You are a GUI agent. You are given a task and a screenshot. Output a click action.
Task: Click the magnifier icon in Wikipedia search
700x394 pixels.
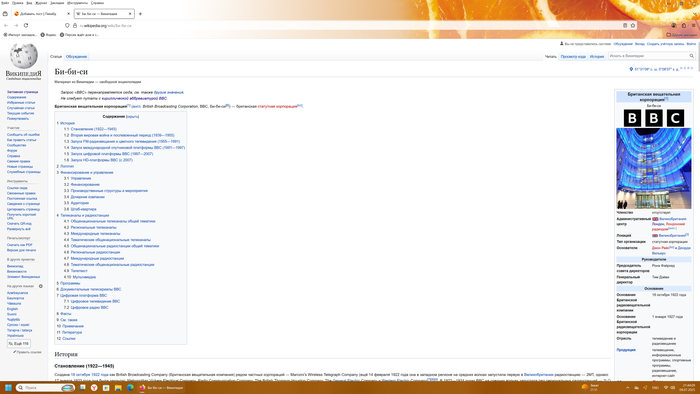tap(692, 56)
